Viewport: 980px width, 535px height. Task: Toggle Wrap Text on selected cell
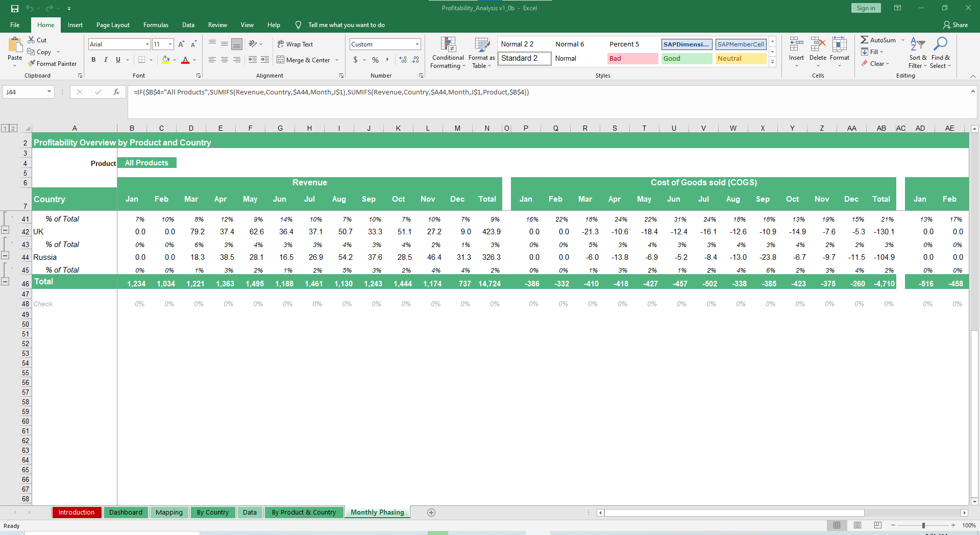(x=295, y=44)
